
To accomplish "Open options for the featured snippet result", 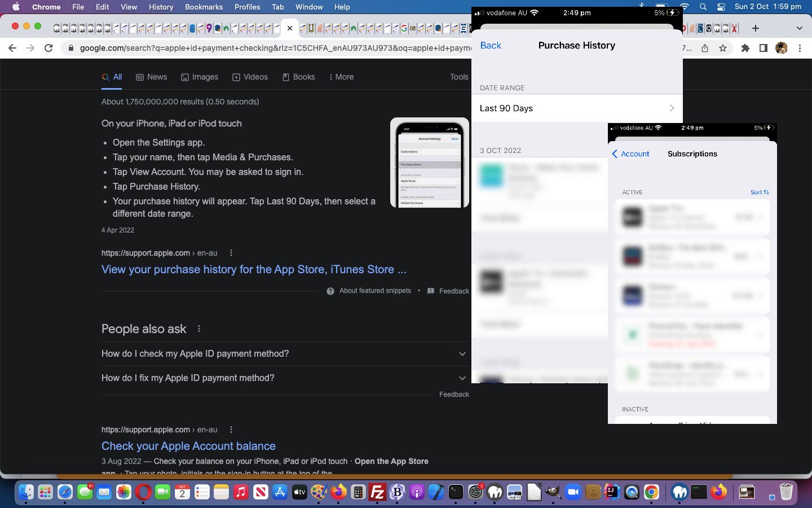I will click(x=231, y=253).
